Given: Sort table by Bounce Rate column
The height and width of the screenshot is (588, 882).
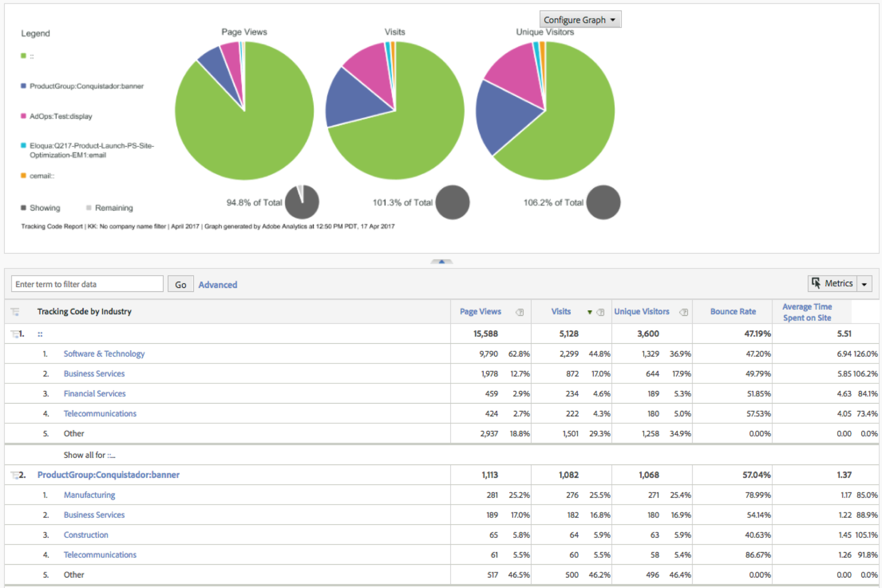Looking at the screenshot, I should [733, 311].
